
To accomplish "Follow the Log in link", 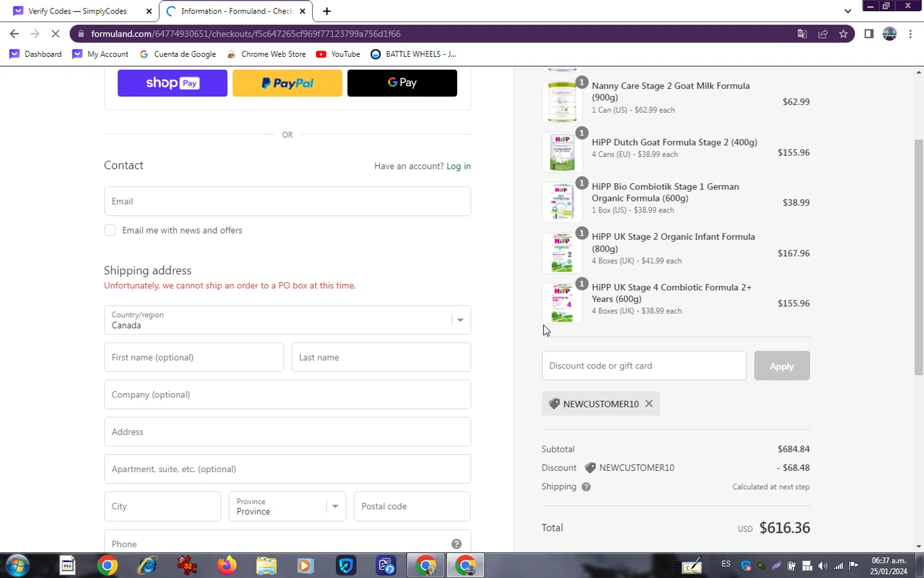I will pos(458,166).
